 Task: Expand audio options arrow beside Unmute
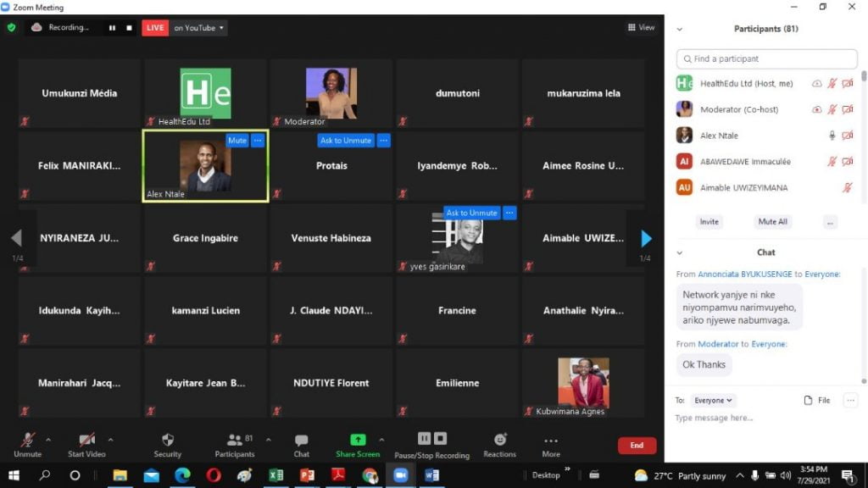(x=48, y=440)
